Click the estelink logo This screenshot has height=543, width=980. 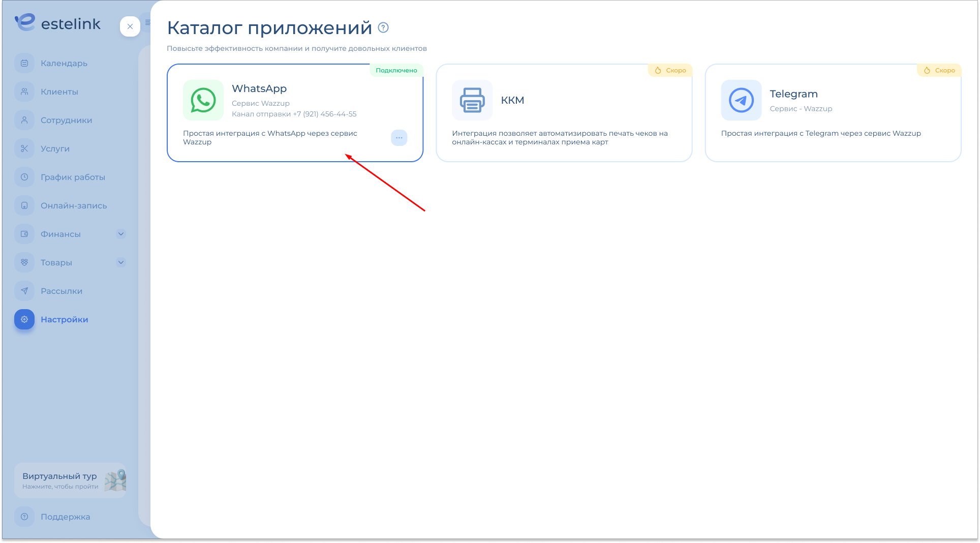[57, 23]
